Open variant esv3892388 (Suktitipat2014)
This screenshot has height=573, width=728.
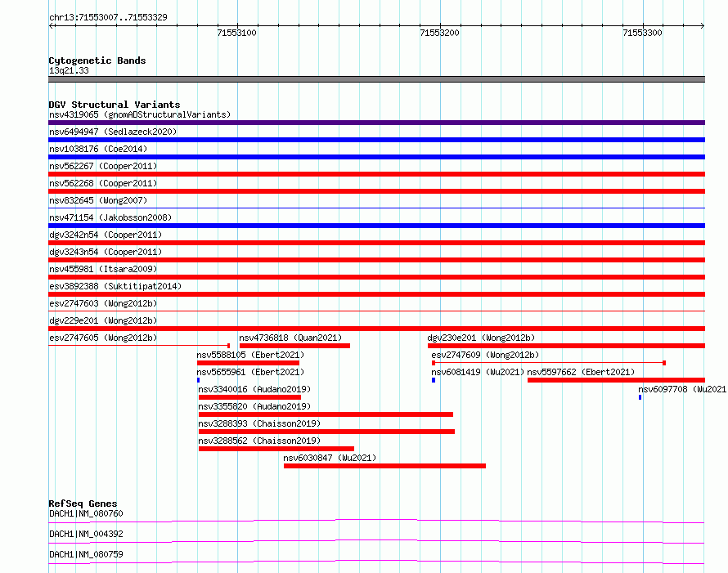pyautogui.click(x=115, y=286)
